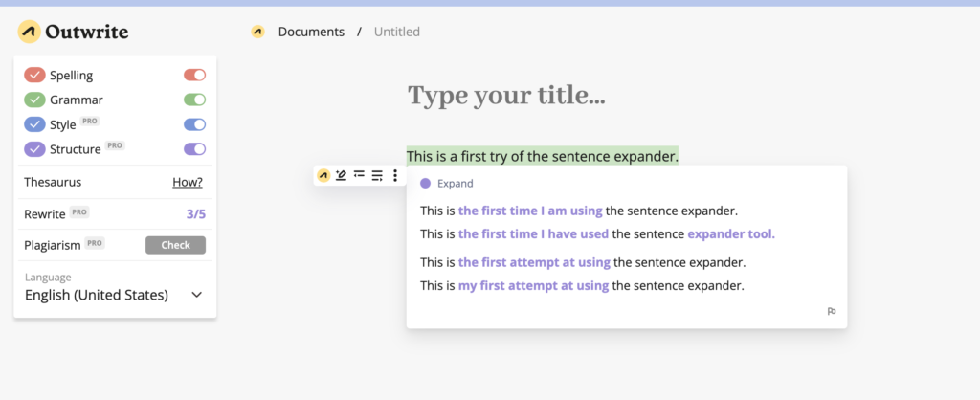Click the Language label above the dropdown

48,277
